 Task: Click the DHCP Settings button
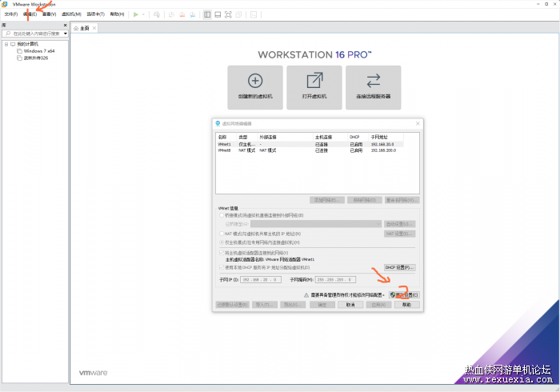click(x=400, y=267)
